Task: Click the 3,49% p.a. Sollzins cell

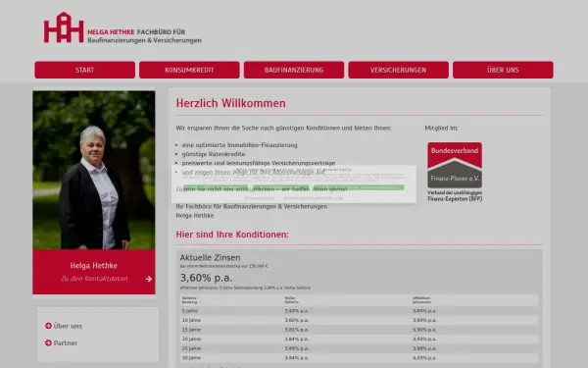Action: [296, 311]
